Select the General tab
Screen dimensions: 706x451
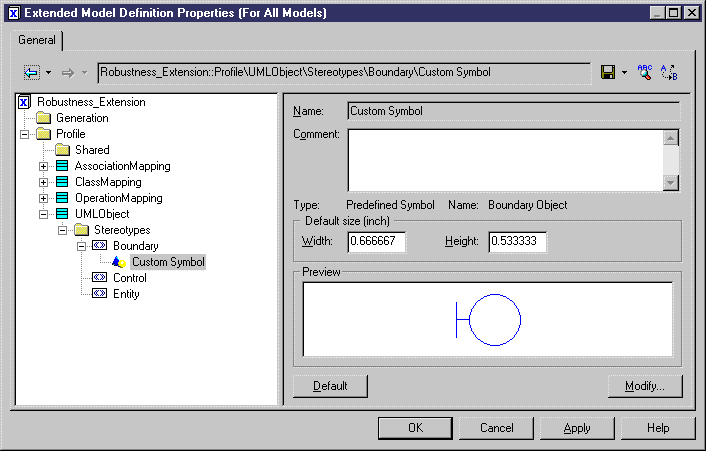tap(37, 40)
